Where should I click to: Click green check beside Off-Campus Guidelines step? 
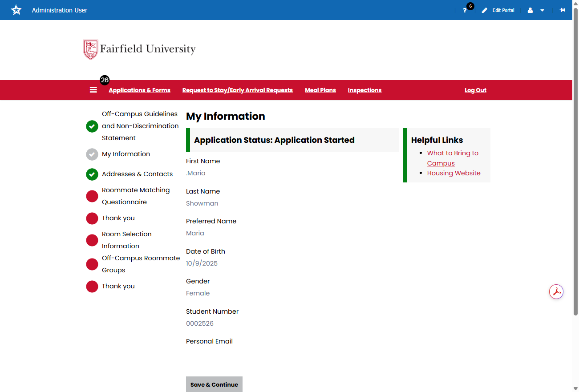point(92,126)
